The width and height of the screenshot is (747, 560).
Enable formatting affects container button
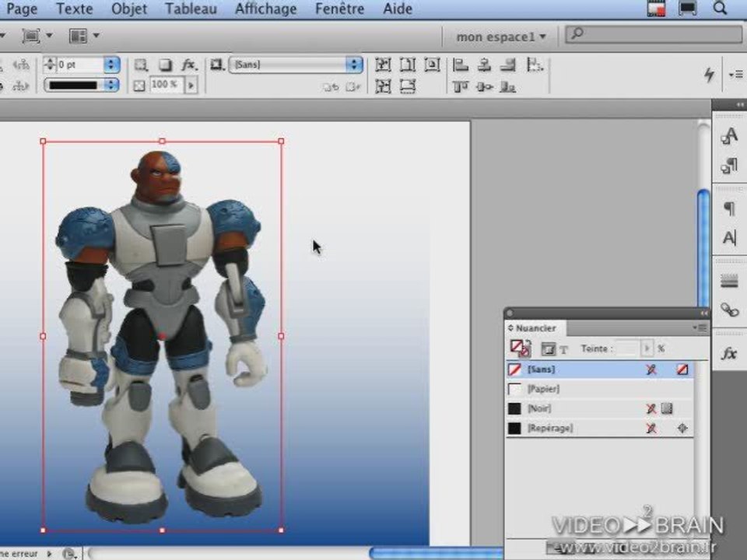[x=548, y=349]
